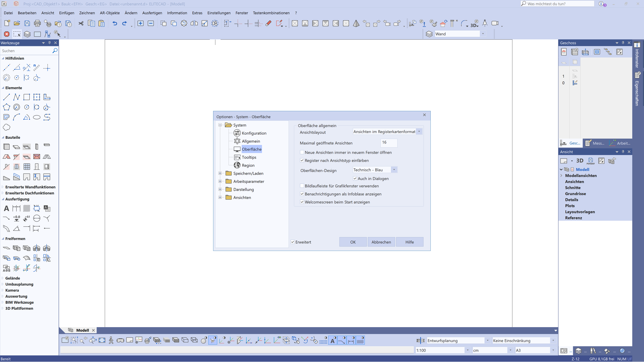Click the OK button in the dialog

click(353, 242)
